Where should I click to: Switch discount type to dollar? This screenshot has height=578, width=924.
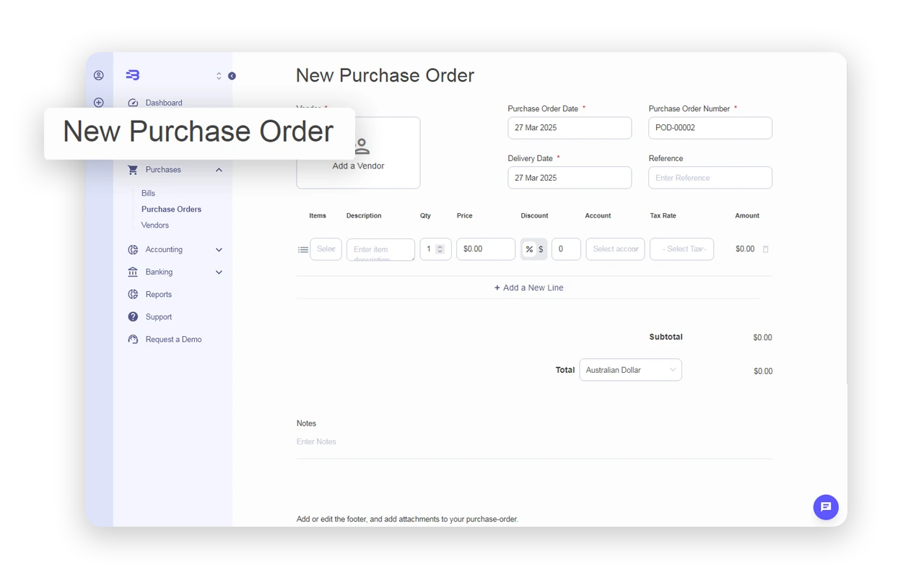tap(541, 249)
